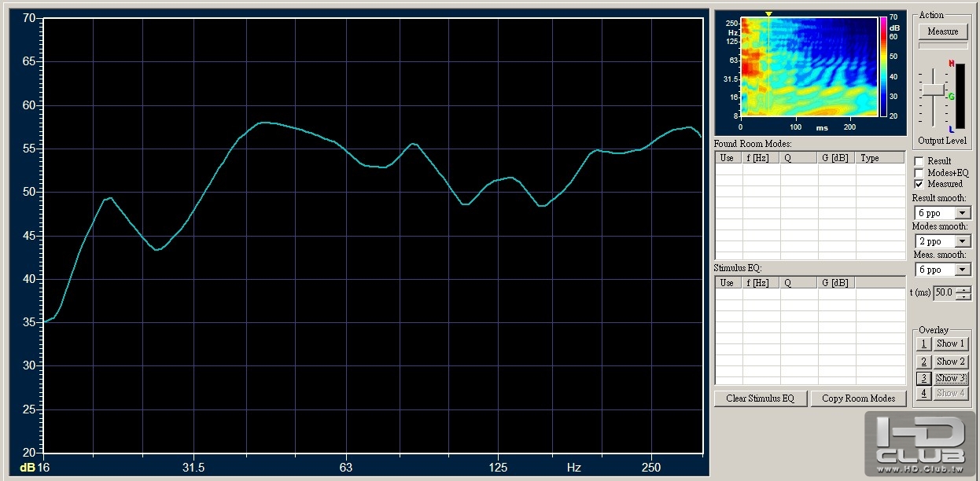Click the Copy Room Modes button
980x481 pixels.
[858, 398]
